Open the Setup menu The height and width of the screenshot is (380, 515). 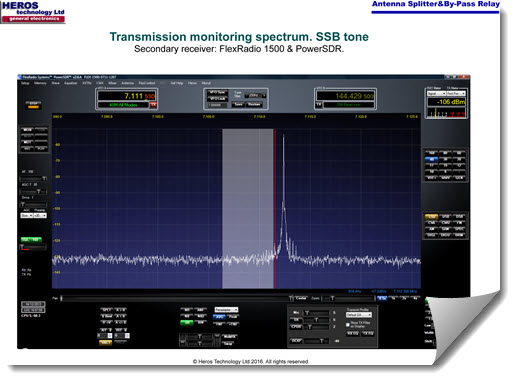(x=25, y=83)
